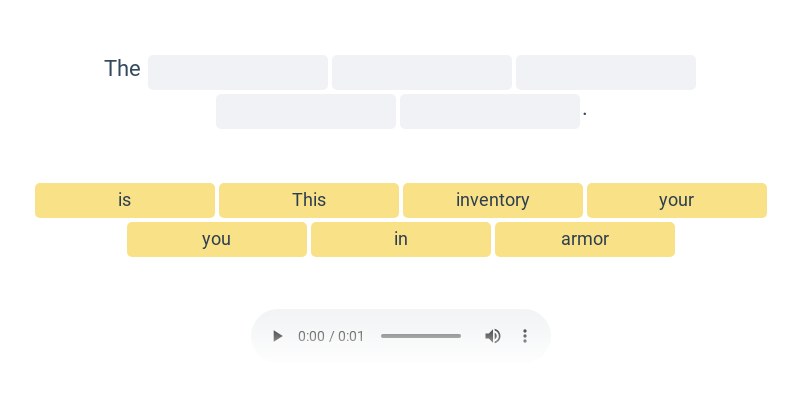Screen dimensions: 800x400
Task: Click the first empty blank after "The"
Action: (238, 72)
